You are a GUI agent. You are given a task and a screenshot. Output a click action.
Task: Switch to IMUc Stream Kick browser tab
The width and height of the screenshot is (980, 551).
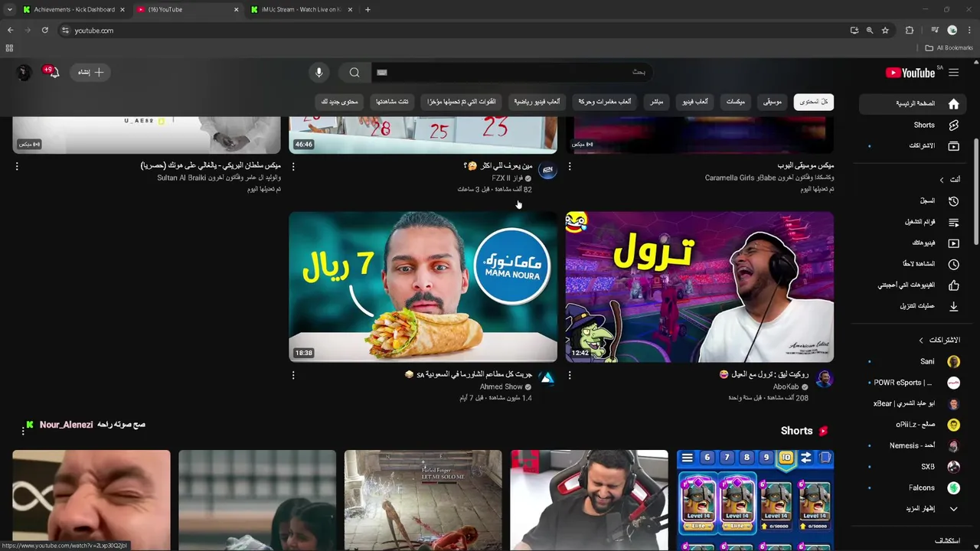(x=301, y=9)
